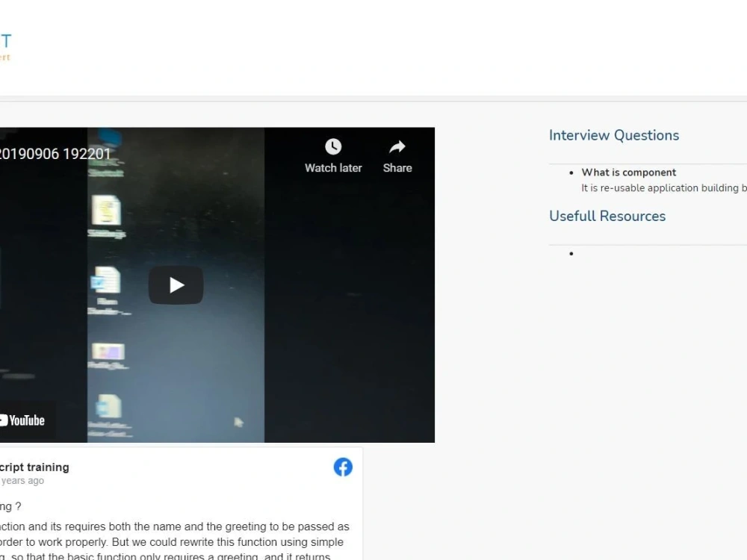Open the video title 20190906 192201
Screen dimensions: 747x560
(x=55, y=154)
